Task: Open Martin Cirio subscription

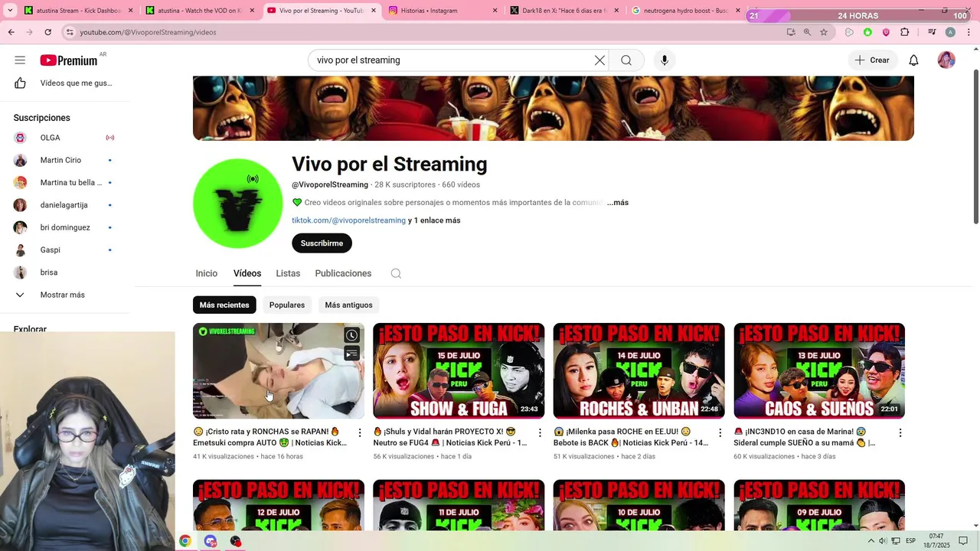Action: (64, 160)
